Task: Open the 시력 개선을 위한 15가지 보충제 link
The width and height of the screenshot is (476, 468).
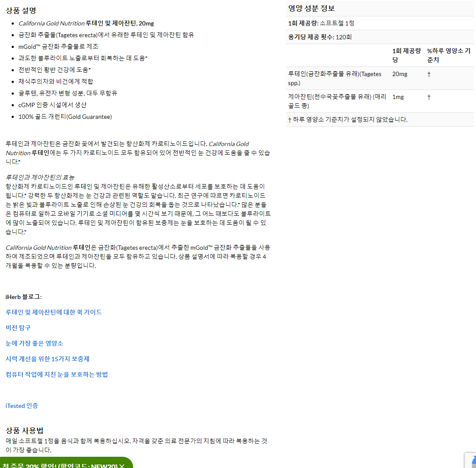Action: (x=48, y=359)
